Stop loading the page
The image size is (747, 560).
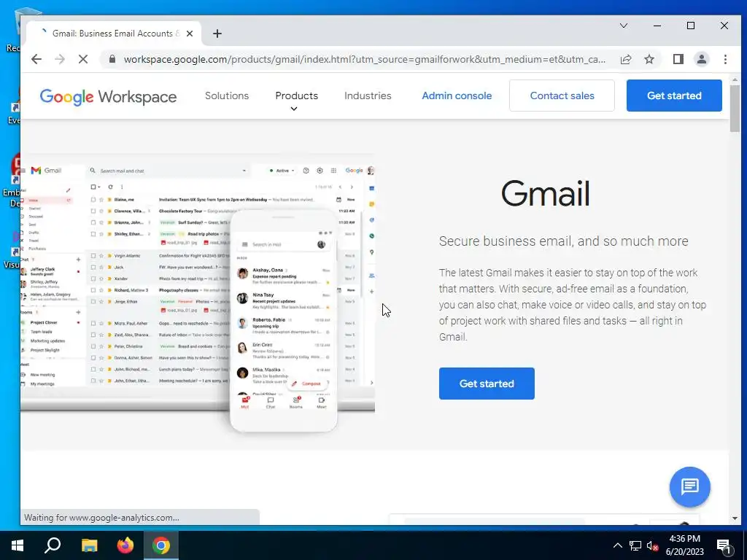(x=83, y=59)
